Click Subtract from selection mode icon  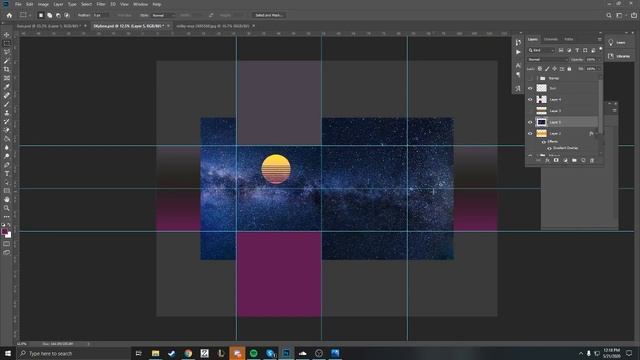(58, 15)
